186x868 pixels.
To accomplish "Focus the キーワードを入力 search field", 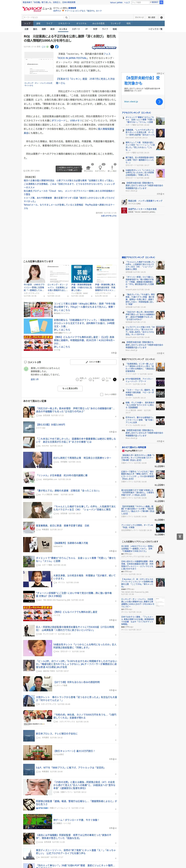I will [x=44, y=18].
